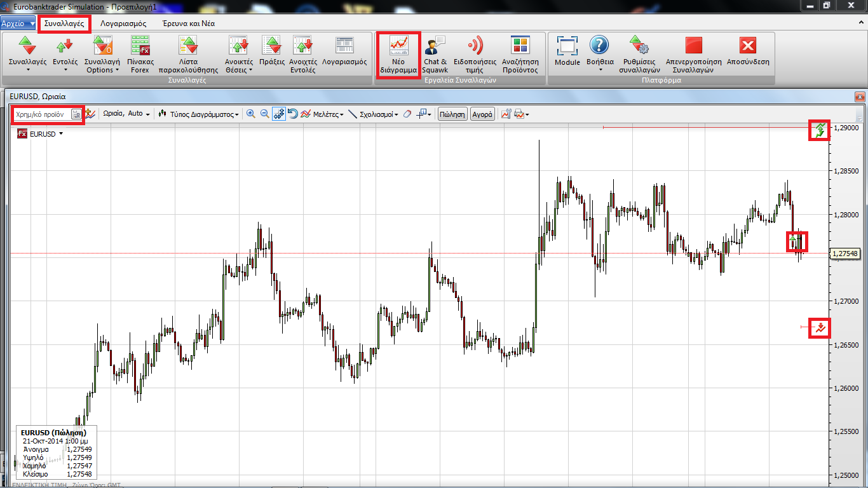Click the 1,26000 price axis label
This screenshot has width=868, height=488.
pyautogui.click(x=847, y=388)
